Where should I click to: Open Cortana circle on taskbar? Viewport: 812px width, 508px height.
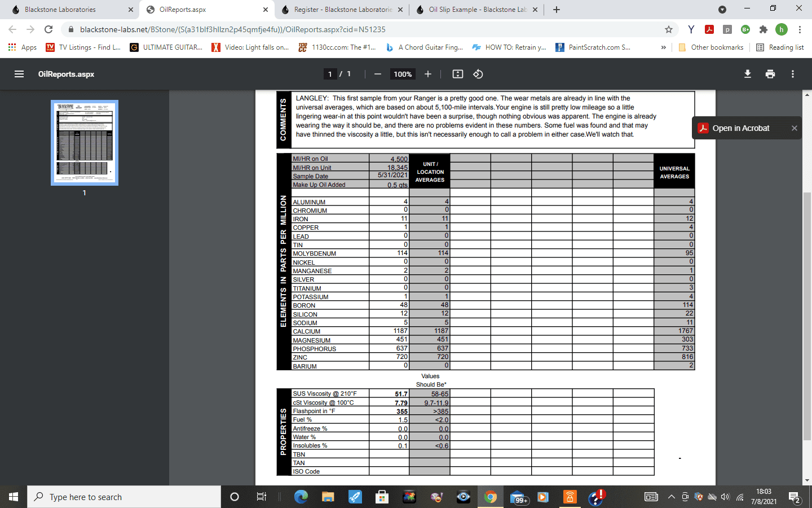click(235, 497)
